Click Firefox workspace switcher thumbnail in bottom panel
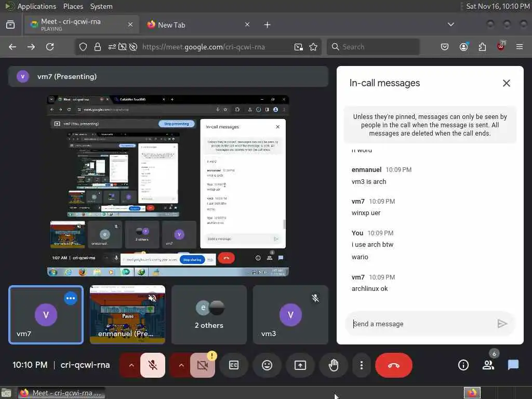The image size is (532, 399). (x=472, y=393)
